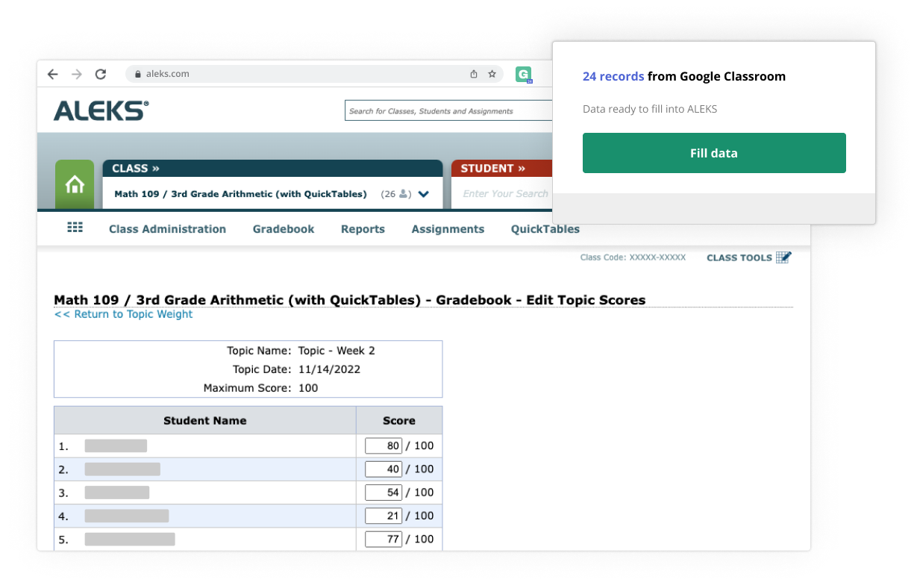The width and height of the screenshot is (917, 588).
Task: Click the ALEKS logo registered trademark wordmark
Action: coord(99,110)
